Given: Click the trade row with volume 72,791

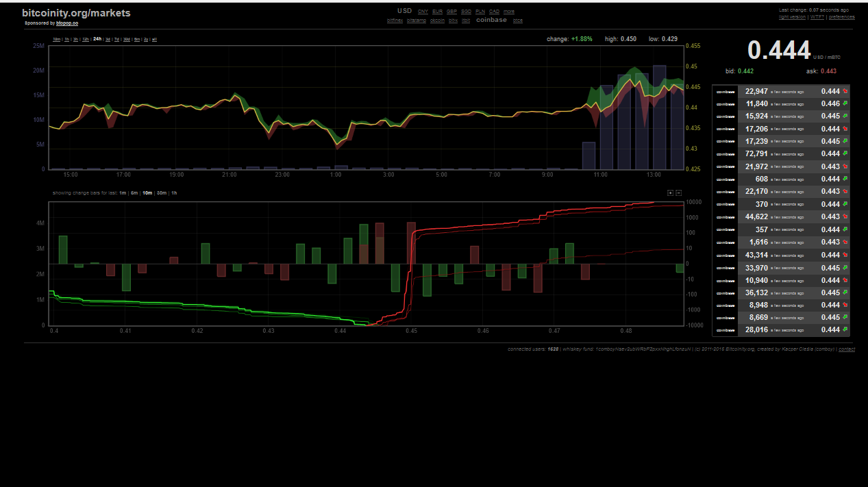Looking at the screenshot, I should [781, 153].
